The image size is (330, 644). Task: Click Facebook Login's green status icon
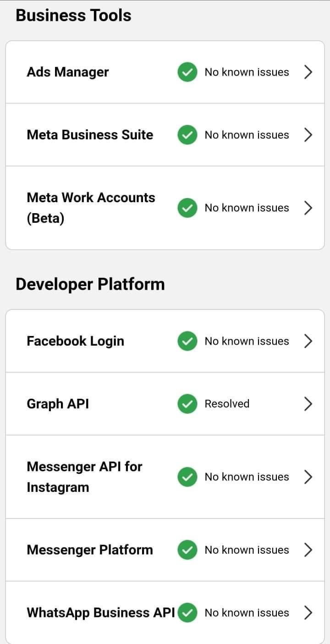(187, 341)
